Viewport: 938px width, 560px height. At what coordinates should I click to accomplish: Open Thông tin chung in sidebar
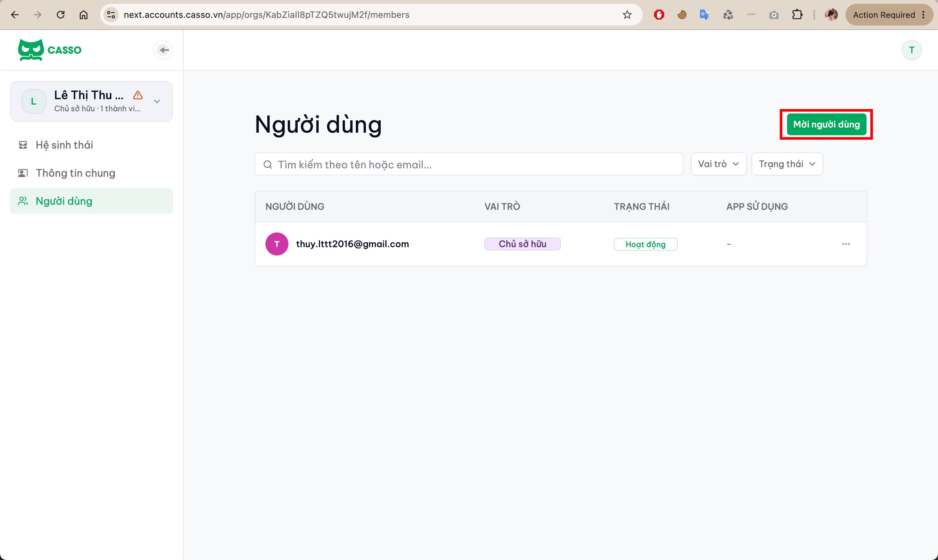click(91, 173)
